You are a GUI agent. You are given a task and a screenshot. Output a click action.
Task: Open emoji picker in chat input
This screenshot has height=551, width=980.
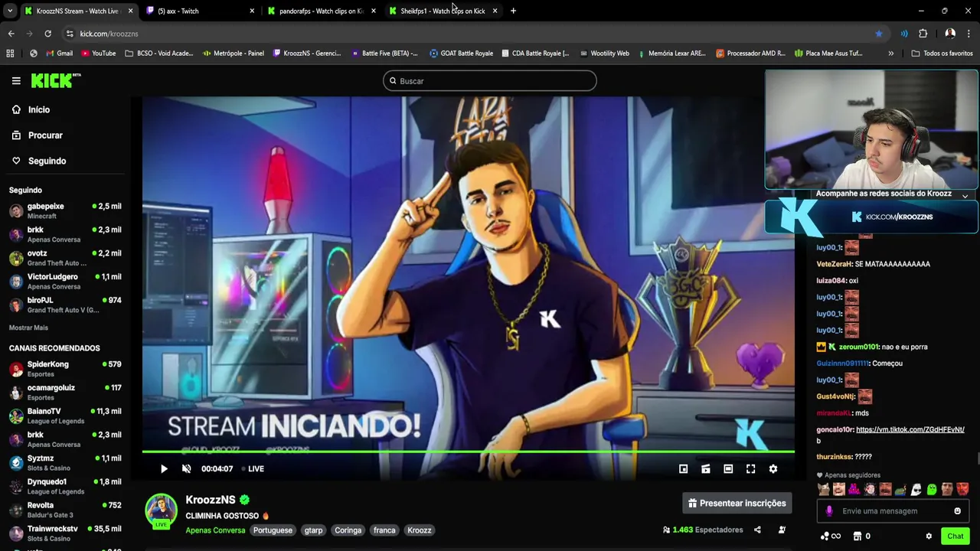pos(957,511)
